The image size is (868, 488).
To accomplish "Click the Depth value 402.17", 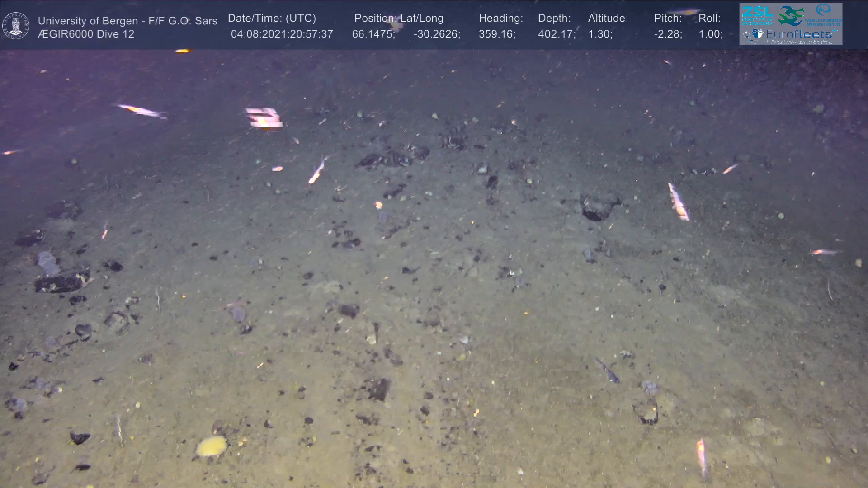I will coord(556,34).
